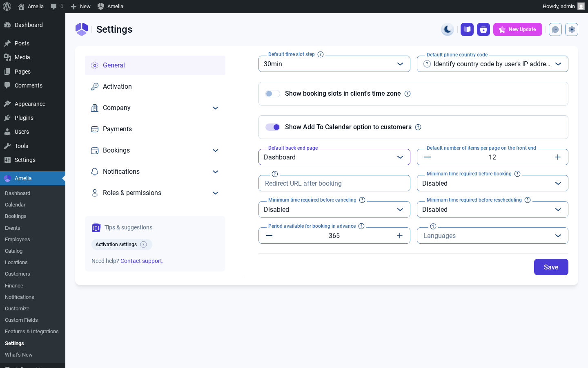The width and height of the screenshot is (588, 368).
Task: Click the gear icon in Amelia header
Action: (572, 29)
